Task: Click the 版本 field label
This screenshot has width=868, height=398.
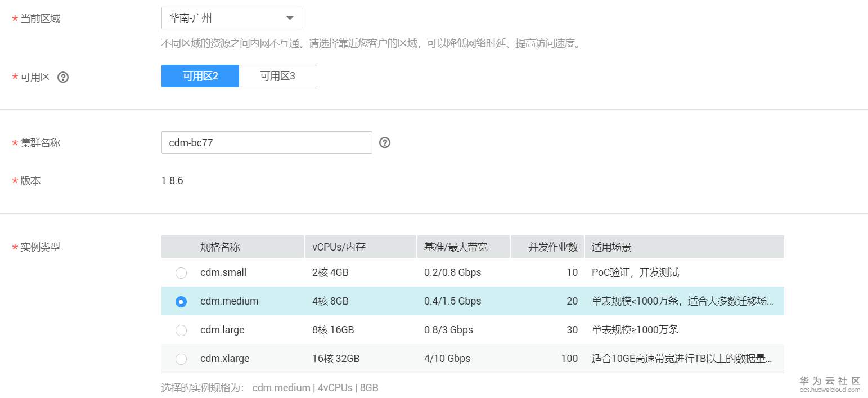Action: [30, 181]
